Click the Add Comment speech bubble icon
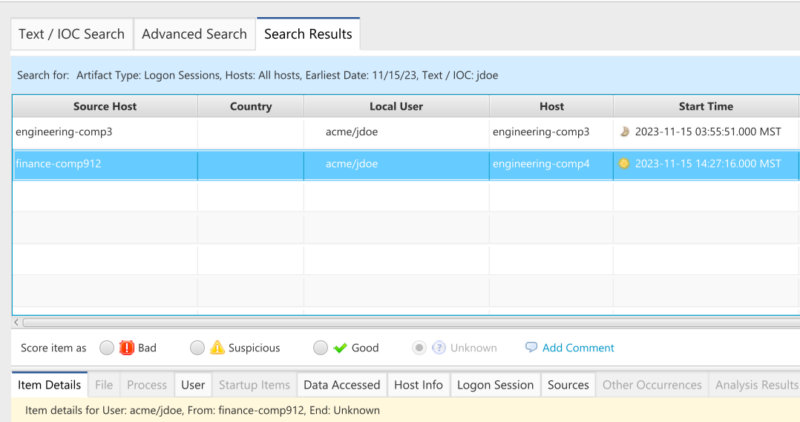The image size is (800, 422). (531, 347)
